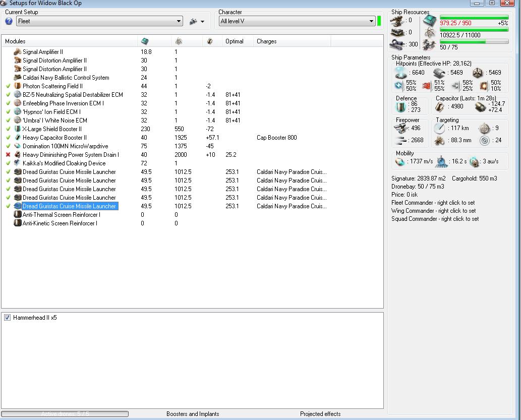
Task: Click the turret hardpoints icon in Ship Resources
Action: pos(397,21)
